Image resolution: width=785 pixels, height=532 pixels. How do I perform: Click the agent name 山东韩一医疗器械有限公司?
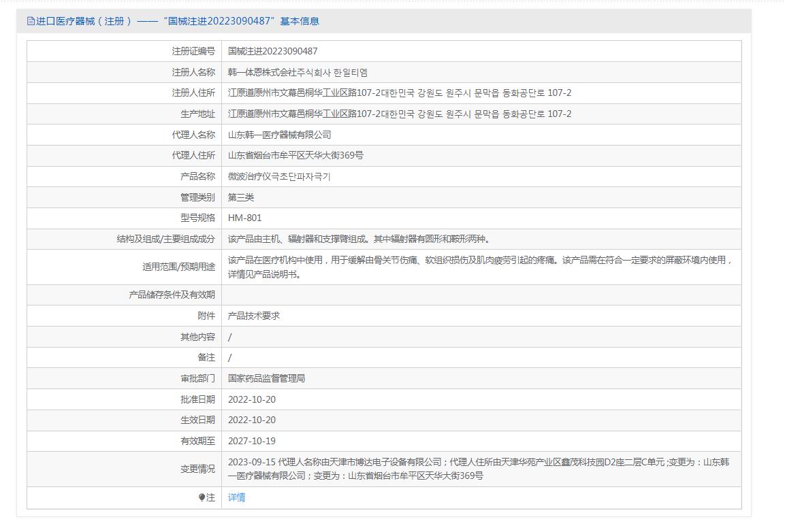[x=279, y=135]
